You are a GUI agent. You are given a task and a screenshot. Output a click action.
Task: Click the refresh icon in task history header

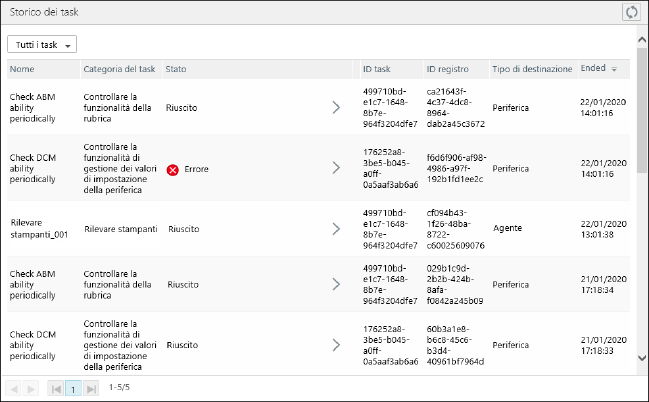[630, 12]
